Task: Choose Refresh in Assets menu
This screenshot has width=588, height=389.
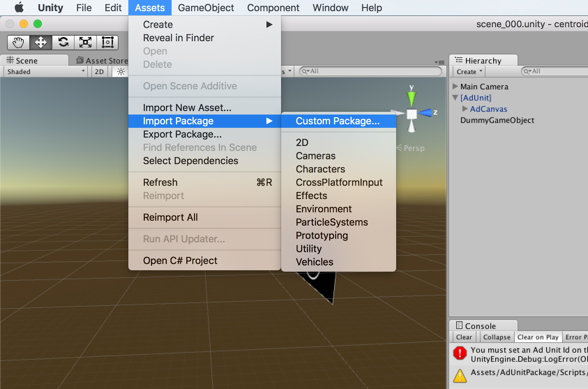Action: tap(205, 182)
